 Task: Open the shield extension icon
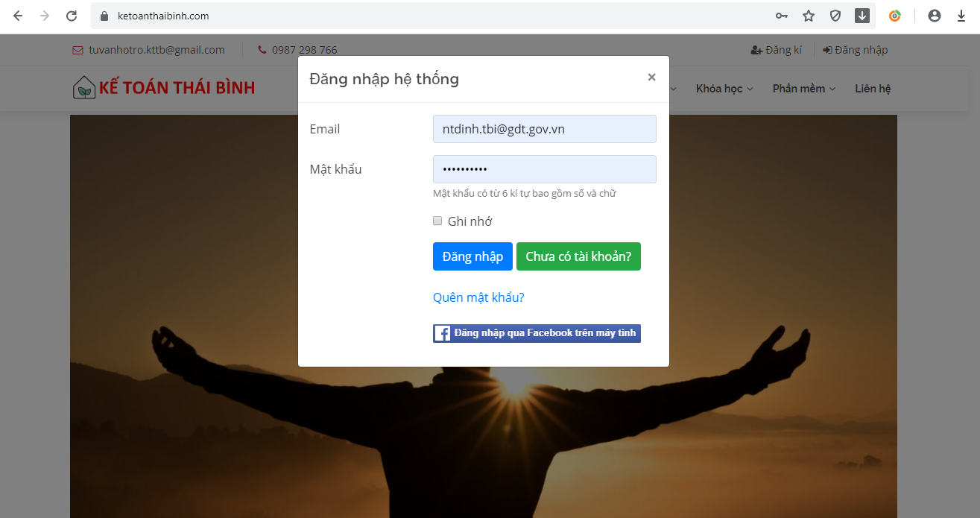(x=835, y=16)
